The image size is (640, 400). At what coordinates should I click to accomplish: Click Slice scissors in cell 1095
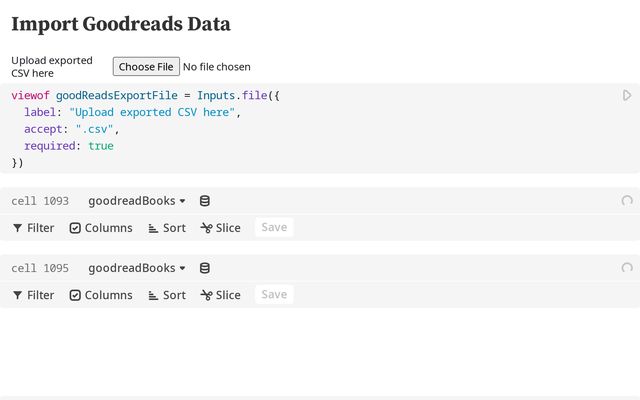coord(207,295)
